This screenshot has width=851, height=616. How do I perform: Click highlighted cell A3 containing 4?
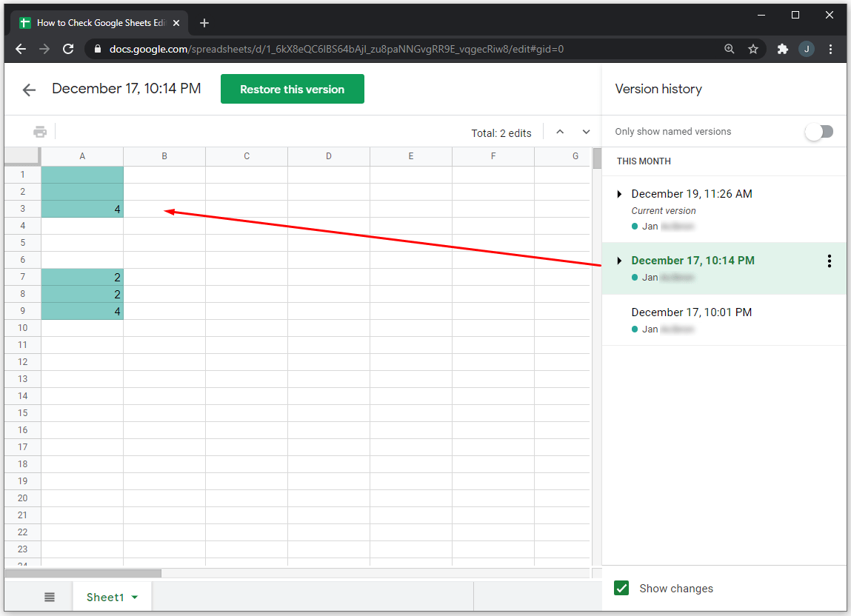[82, 210]
